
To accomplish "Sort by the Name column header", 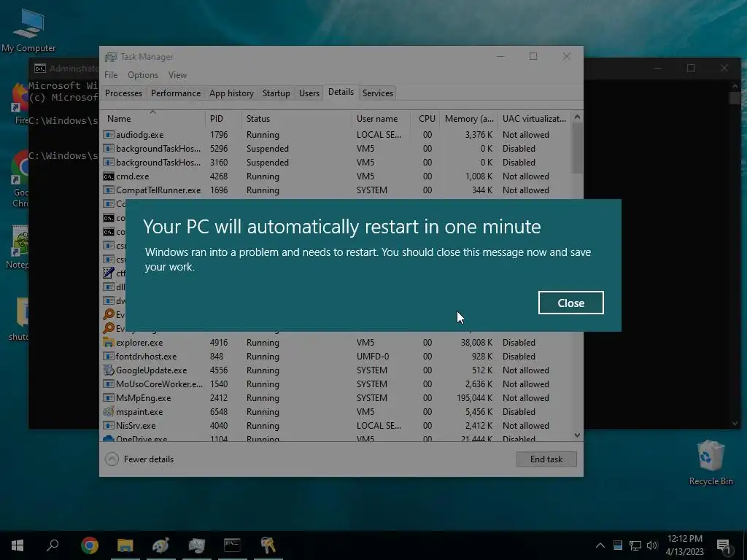I will pos(152,119).
